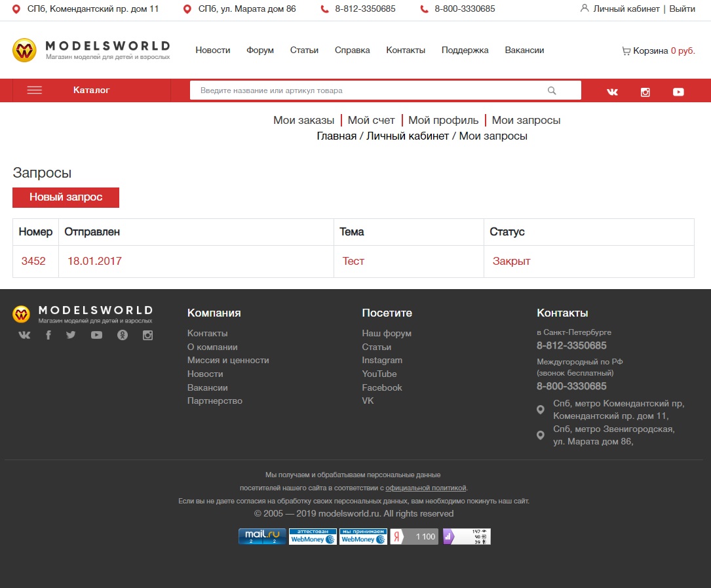The width and height of the screenshot is (711, 588).
Task: Click the Facebook icon in footer
Action: click(x=48, y=335)
